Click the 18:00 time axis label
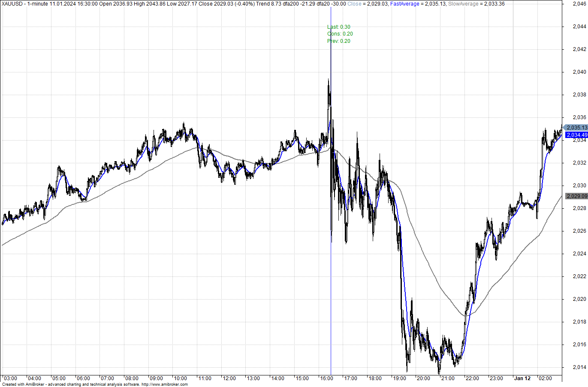Screen dimensions: 588x387 [375, 378]
